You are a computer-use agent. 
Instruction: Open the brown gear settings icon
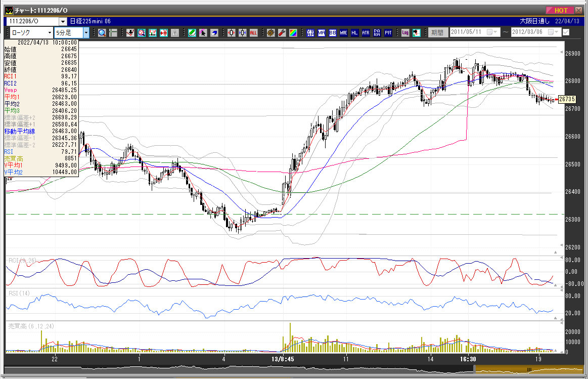271,33
